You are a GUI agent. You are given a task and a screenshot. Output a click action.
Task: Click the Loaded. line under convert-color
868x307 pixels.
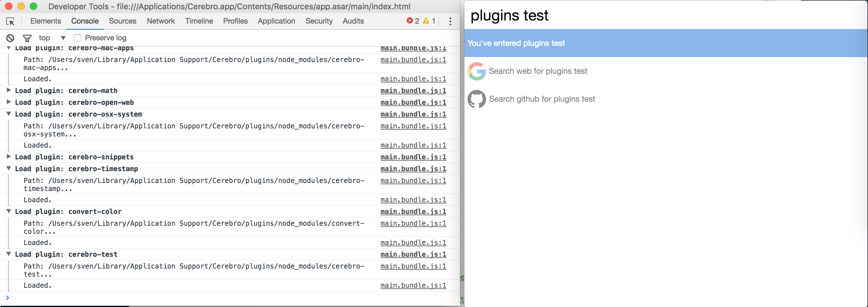[38, 242]
